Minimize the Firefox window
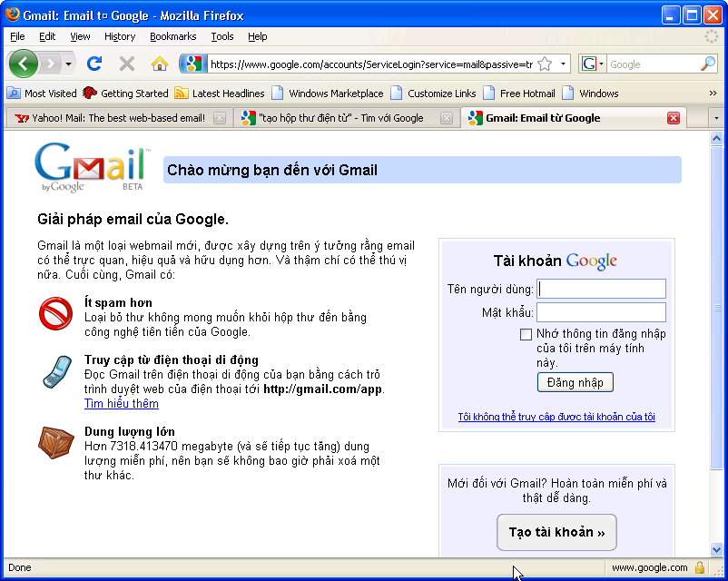This screenshot has height=581, width=728. click(670, 15)
